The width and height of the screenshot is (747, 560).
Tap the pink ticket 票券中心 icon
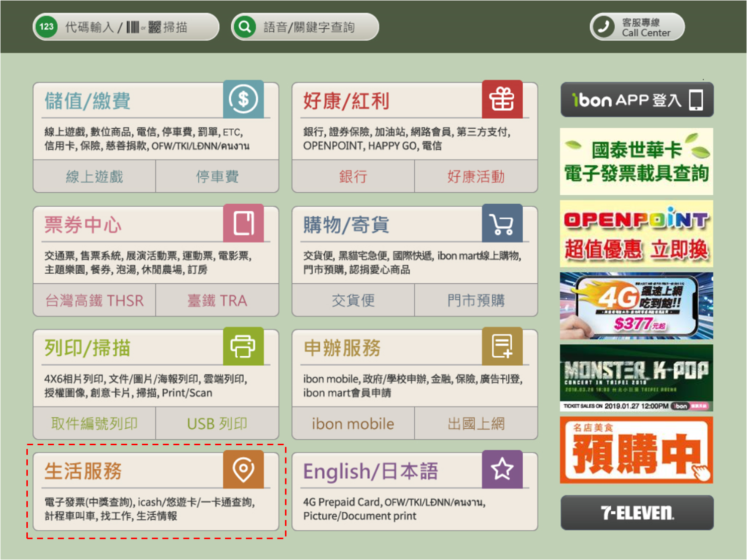click(x=243, y=223)
